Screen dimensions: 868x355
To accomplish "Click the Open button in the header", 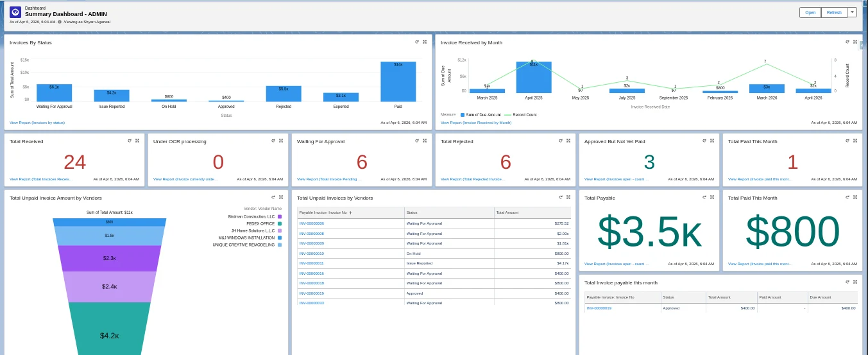I will [x=810, y=12].
